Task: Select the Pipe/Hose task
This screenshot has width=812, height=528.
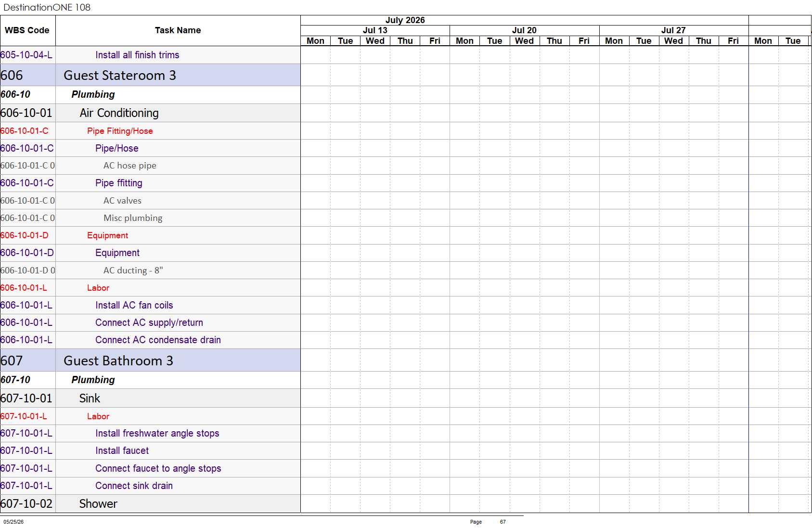Action: (x=117, y=148)
